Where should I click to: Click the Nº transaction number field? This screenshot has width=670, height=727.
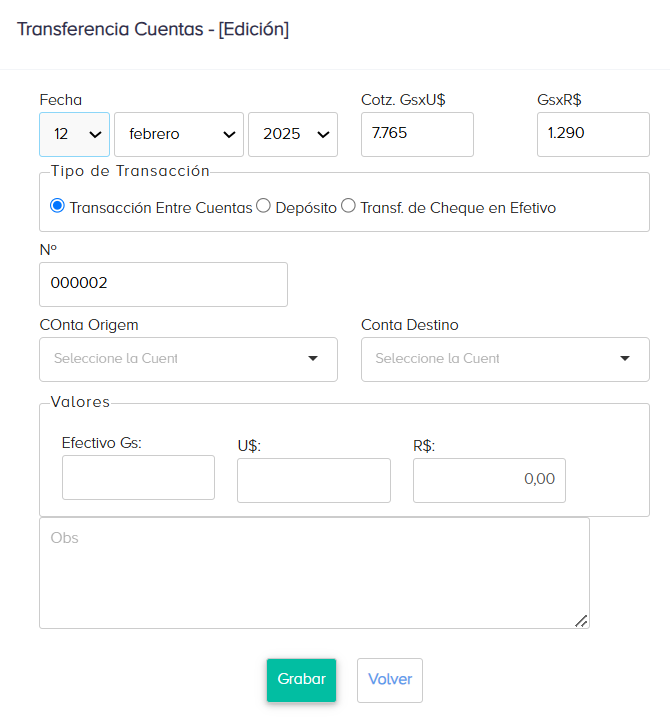pos(163,284)
